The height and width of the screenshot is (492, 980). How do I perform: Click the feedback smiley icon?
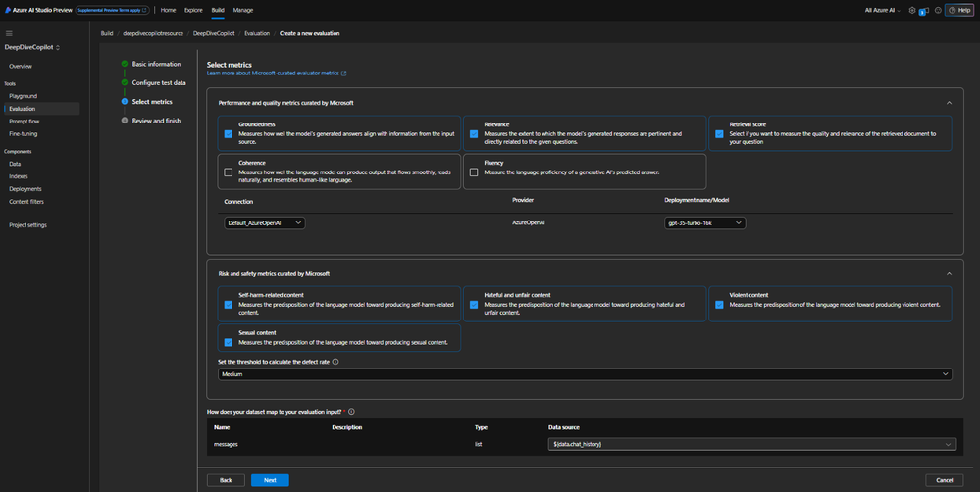coord(937,10)
